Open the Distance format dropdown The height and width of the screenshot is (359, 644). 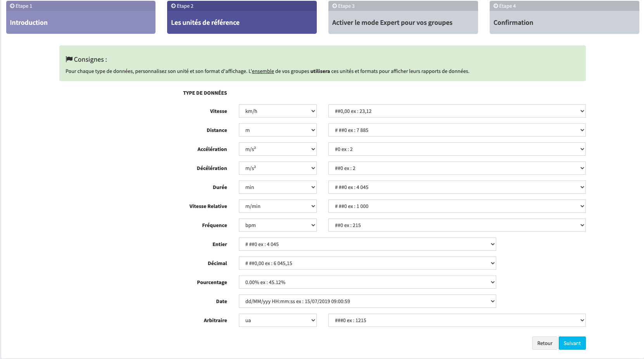pos(457,130)
